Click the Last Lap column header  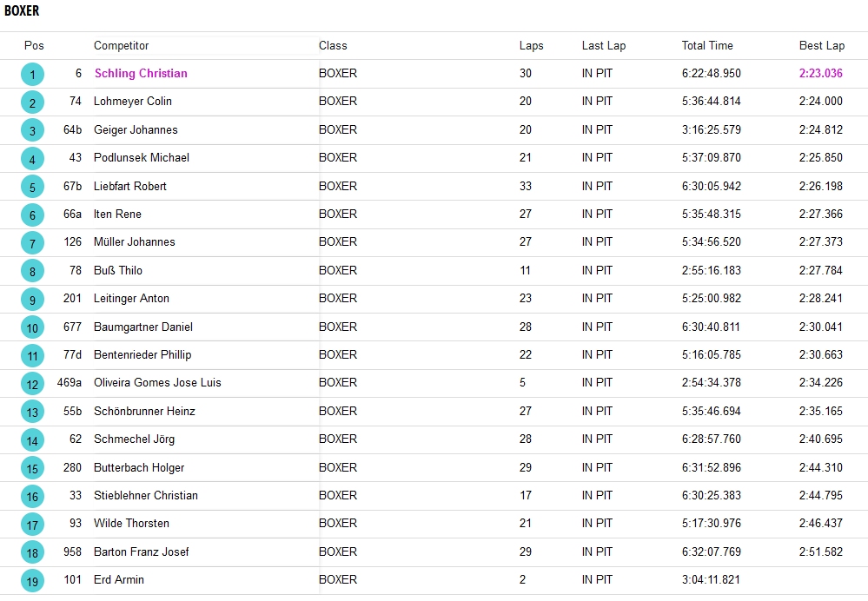[603, 46]
